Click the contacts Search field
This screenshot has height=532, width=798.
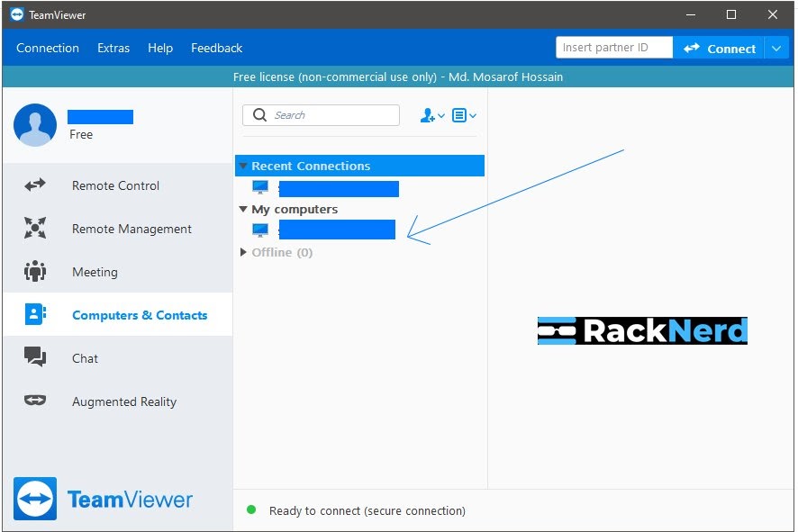pyautogui.click(x=322, y=115)
